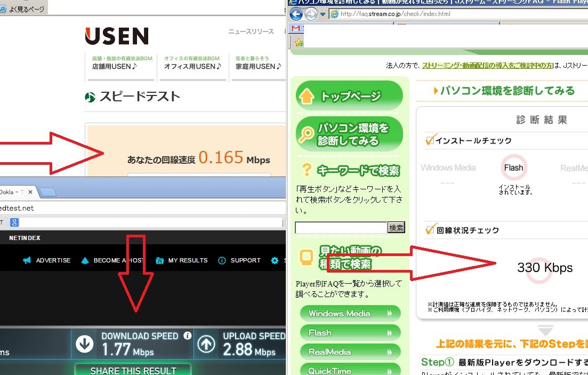The image size is (588, 375).
Task: Click the 診断結果 heading
Action: pos(542,119)
